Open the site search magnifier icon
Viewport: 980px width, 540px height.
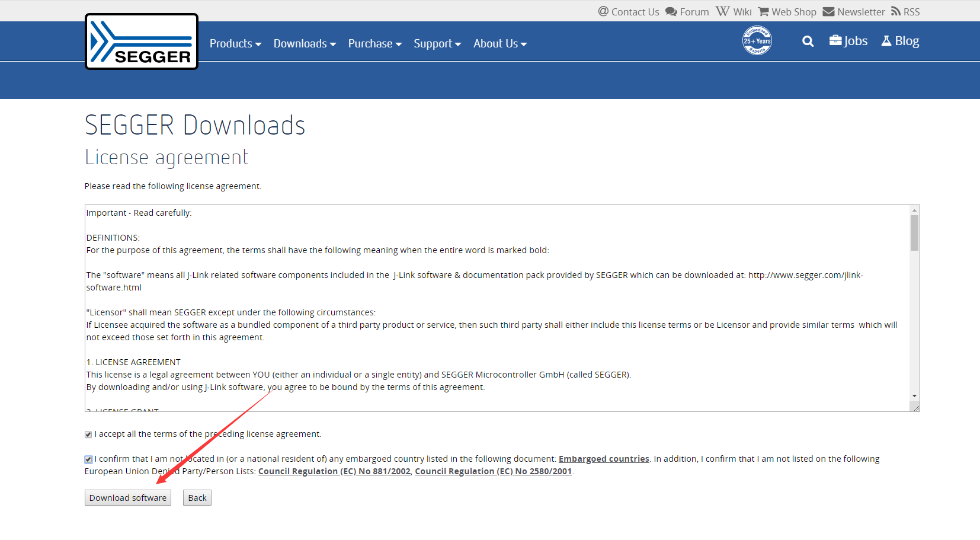click(x=808, y=41)
